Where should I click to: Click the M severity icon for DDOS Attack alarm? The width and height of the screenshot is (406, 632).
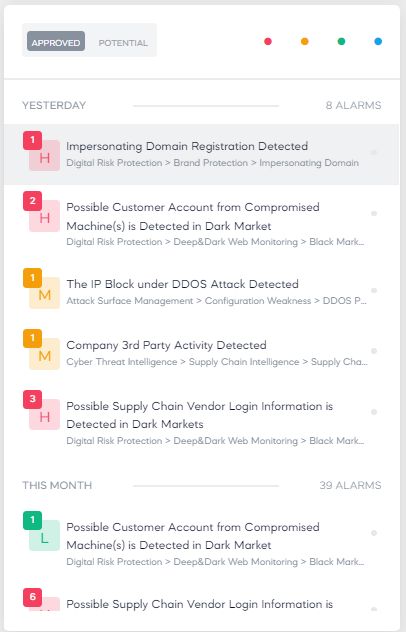(x=45, y=293)
